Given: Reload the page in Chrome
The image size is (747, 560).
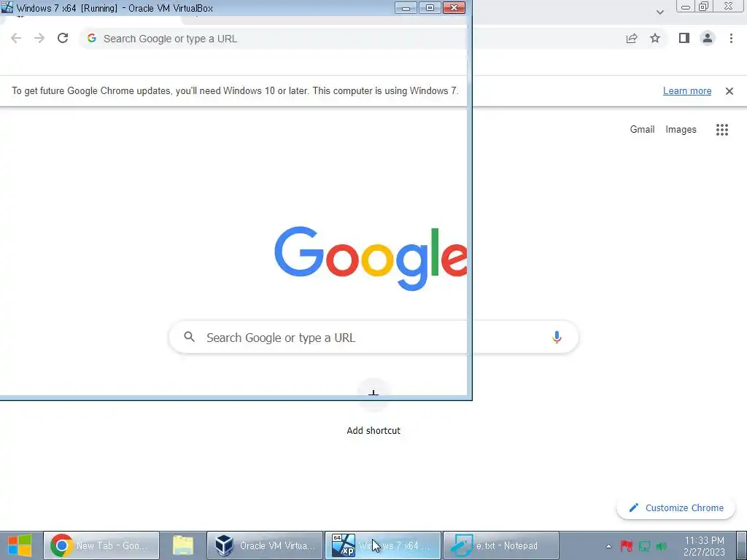Looking at the screenshot, I should pyautogui.click(x=63, y=38).
